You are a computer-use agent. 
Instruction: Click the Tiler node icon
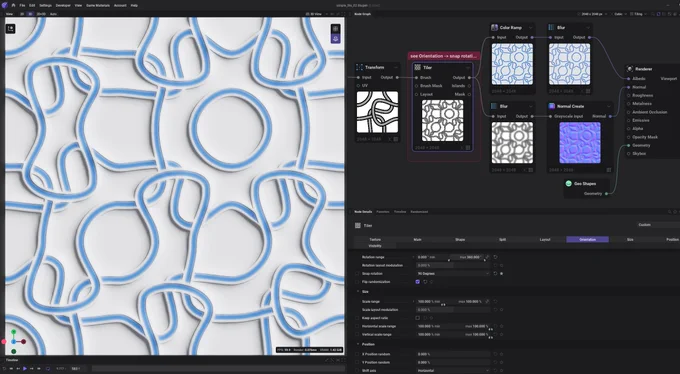[x=418, y=67]
